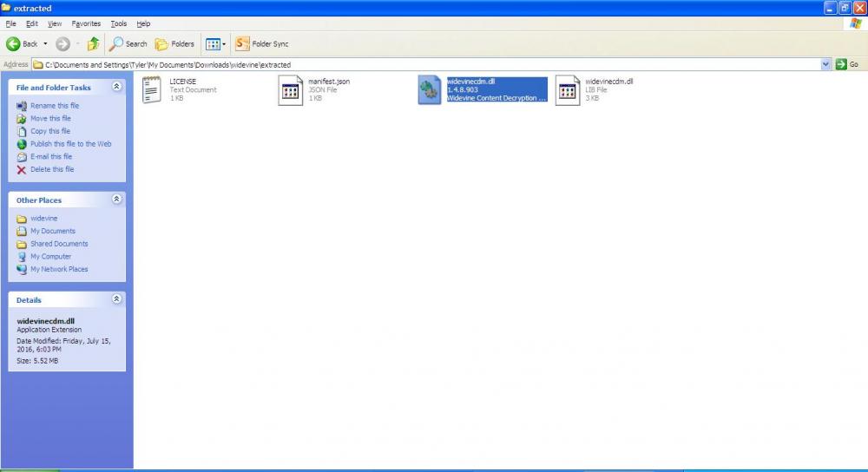Image resolution: width=868 pixels, height=472 pixels.
Task: Open the Help menu
Action: coord(143,23)
